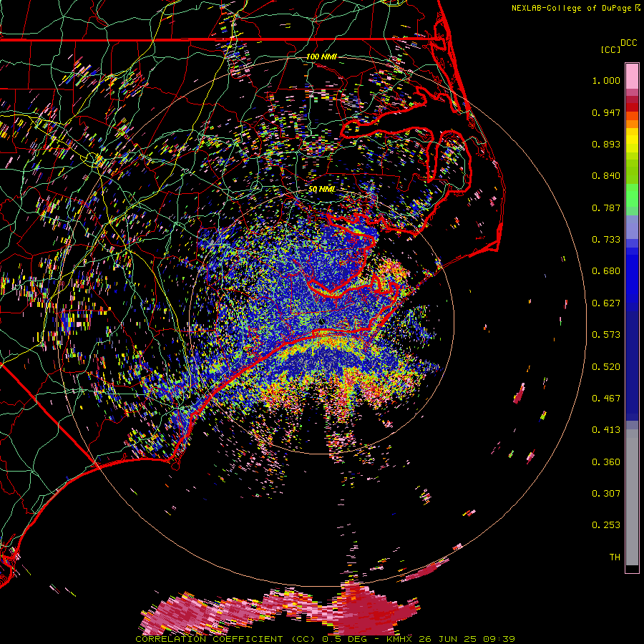Click the 0.840 color scale value
This screenshot has width=644, height=644.
click(606, 176)
